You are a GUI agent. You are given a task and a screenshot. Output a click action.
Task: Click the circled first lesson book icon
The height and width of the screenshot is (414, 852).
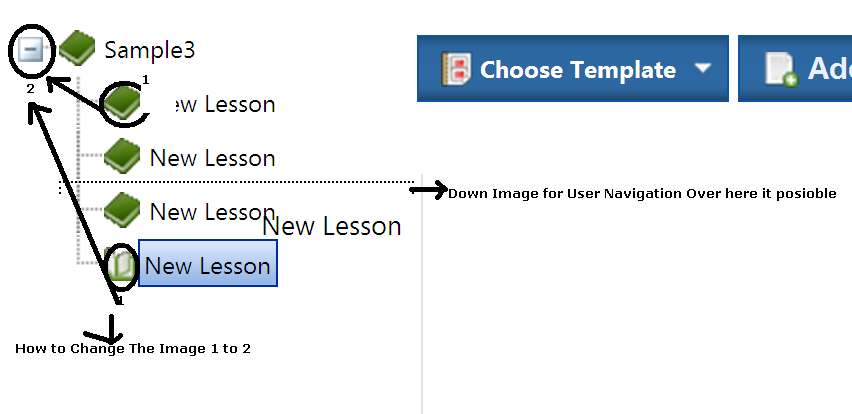pos(123,102)
